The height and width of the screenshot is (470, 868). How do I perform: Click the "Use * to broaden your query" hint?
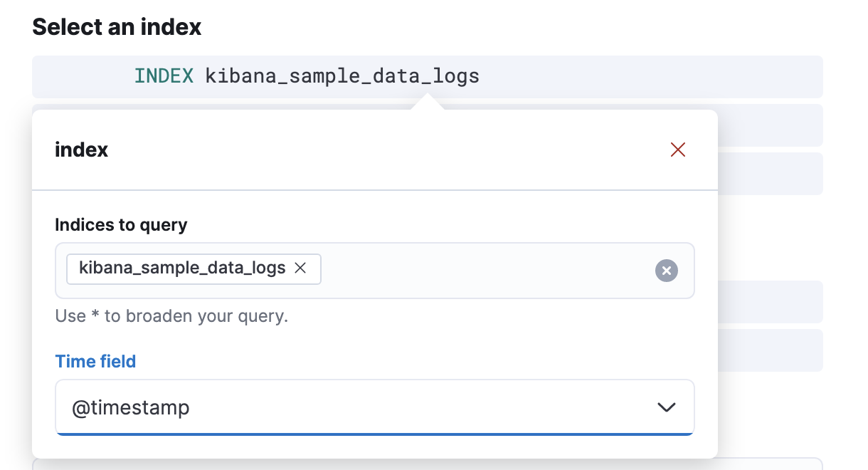tap(171, 316)
